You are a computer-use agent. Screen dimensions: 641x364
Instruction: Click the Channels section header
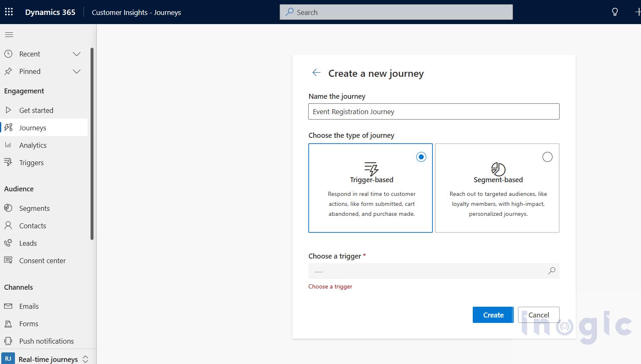point(18,287)
